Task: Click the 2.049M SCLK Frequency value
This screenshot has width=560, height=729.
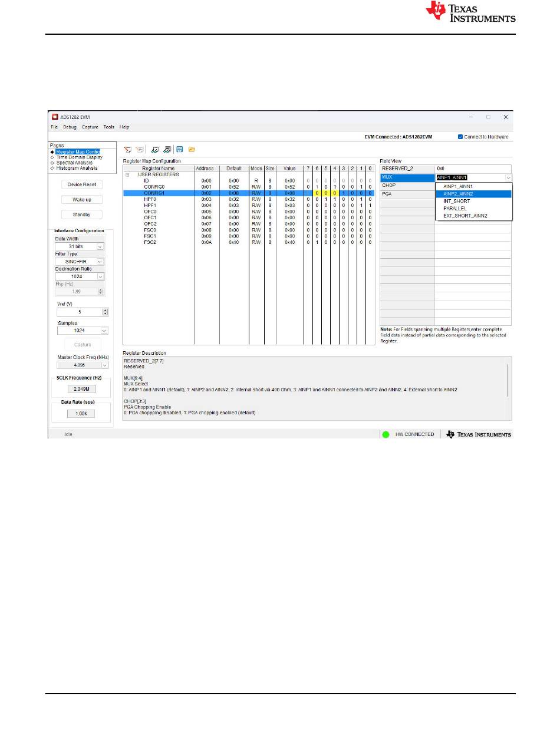Action: (x=82, y=389)
